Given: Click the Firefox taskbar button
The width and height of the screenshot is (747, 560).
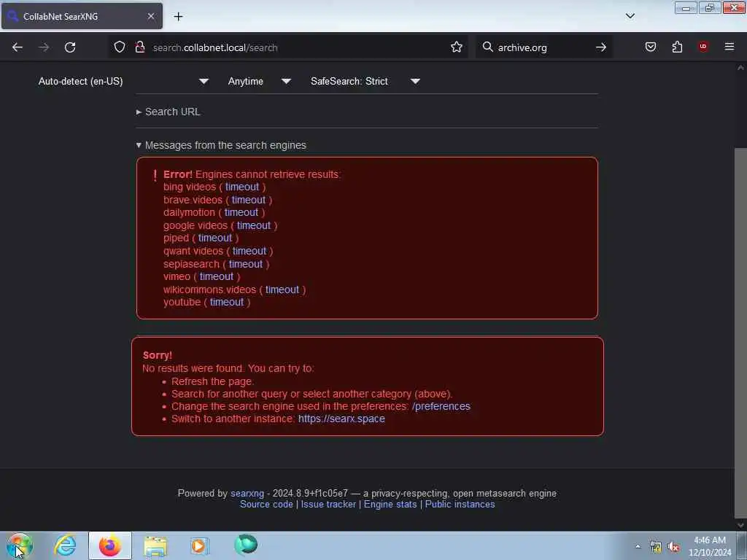Looking at the screenshot, I should click(110, 545).
